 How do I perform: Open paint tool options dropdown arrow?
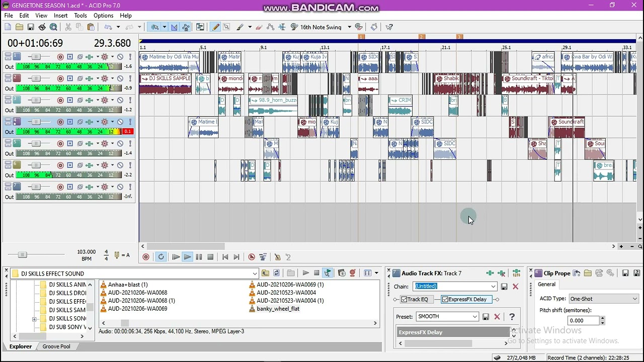coord(250,27)
